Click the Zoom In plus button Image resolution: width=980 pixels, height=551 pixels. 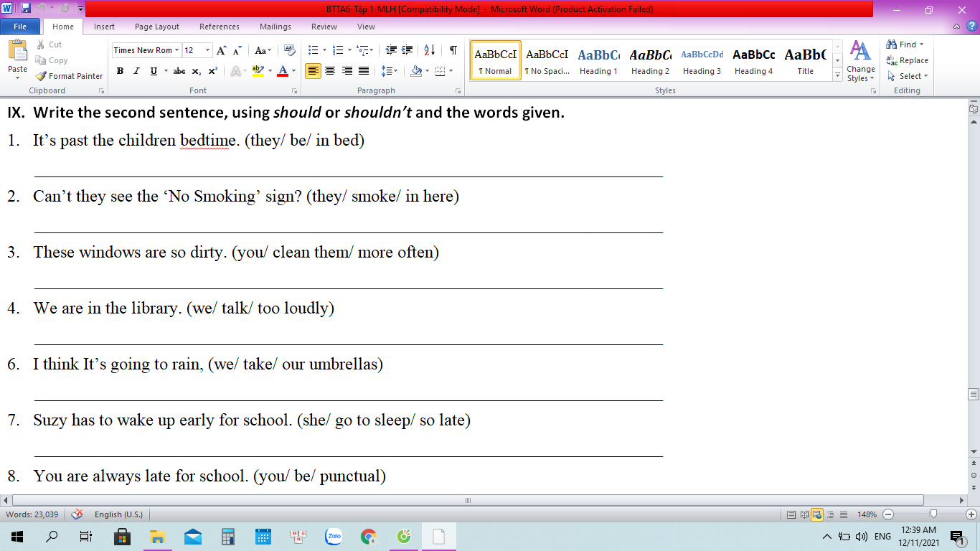tap(971, 514)
